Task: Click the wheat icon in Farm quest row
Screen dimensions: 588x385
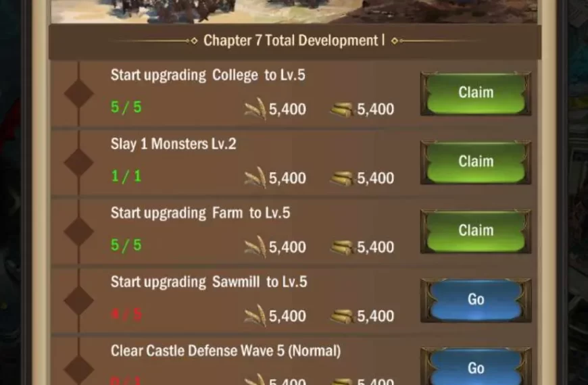Action: [x=255, y=247]
